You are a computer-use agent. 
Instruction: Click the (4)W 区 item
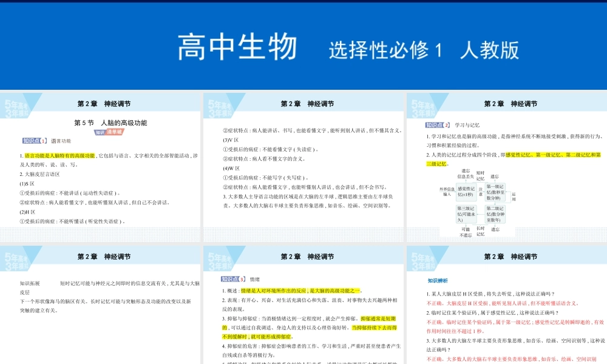click(231, 168)
